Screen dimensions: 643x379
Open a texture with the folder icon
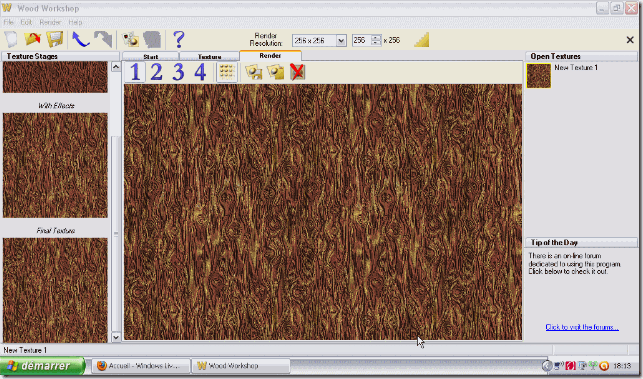[x=33, y=39]
